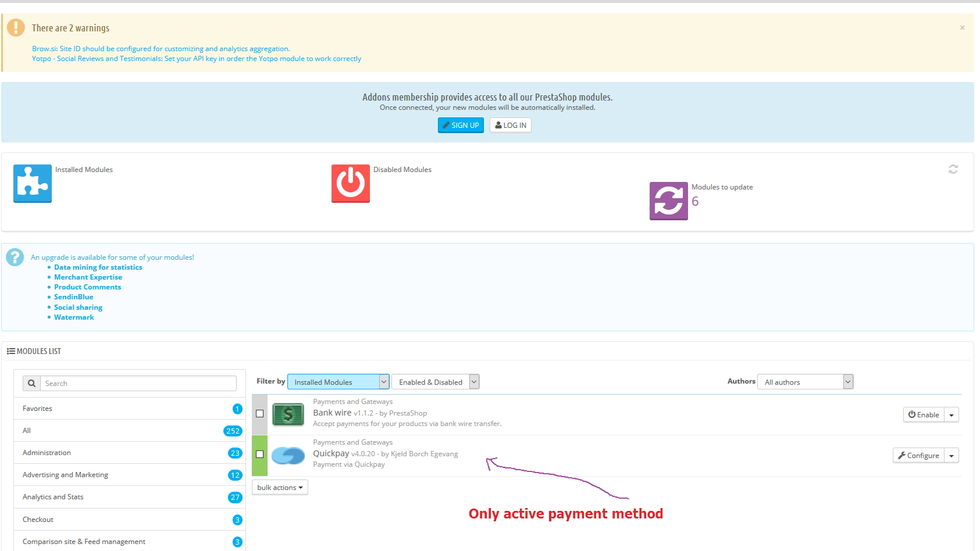The image size is (980, 551).
Task: Click the SIGN UP button
Action: coord(461,125)
